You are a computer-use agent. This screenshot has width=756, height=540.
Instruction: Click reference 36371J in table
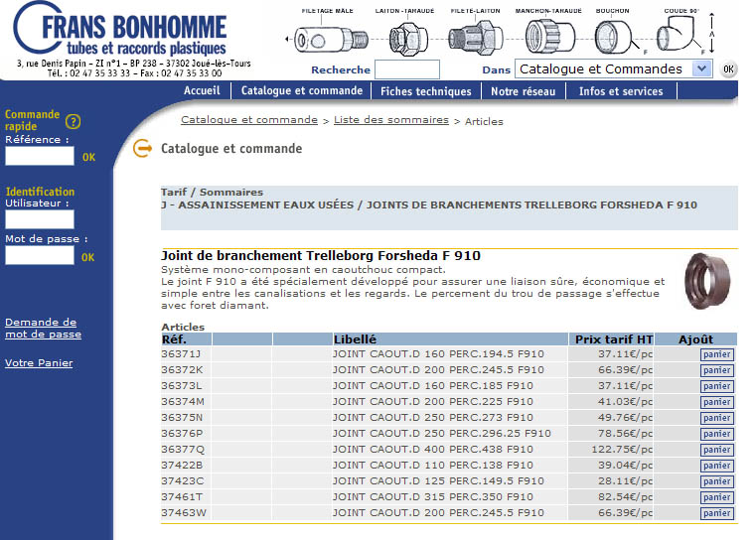181,354
